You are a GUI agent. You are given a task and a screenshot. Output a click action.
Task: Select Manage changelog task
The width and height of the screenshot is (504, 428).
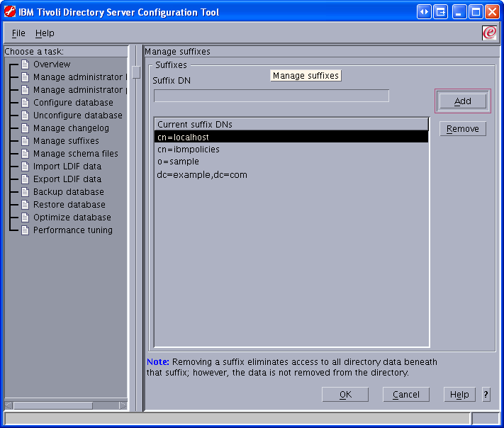pyautogui.click(x=71, y=128)
